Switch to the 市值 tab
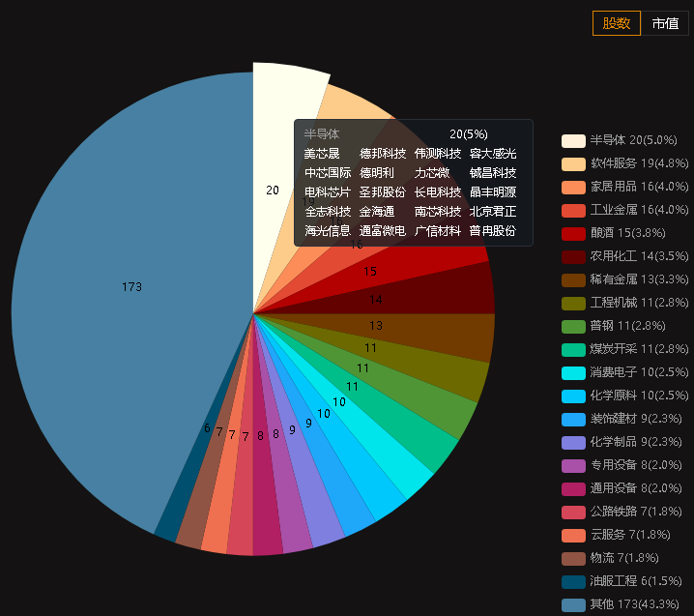This screenshot has width=694, height=616. click(x=665, y=23)
